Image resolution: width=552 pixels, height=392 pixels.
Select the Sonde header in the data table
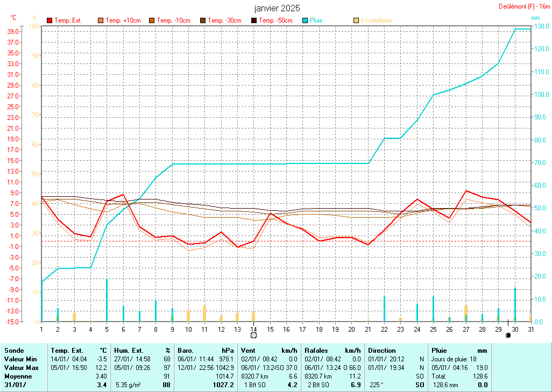click(14, 350)
